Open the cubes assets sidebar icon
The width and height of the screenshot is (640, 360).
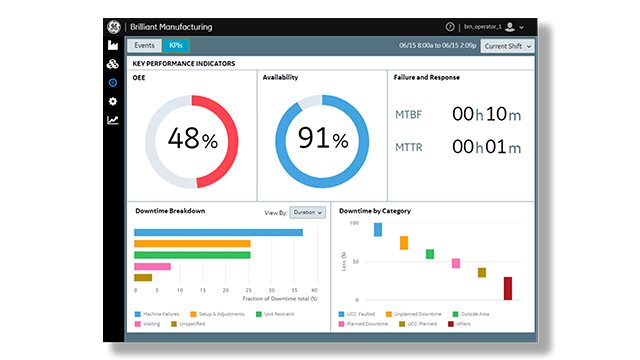tap(113, 64)
